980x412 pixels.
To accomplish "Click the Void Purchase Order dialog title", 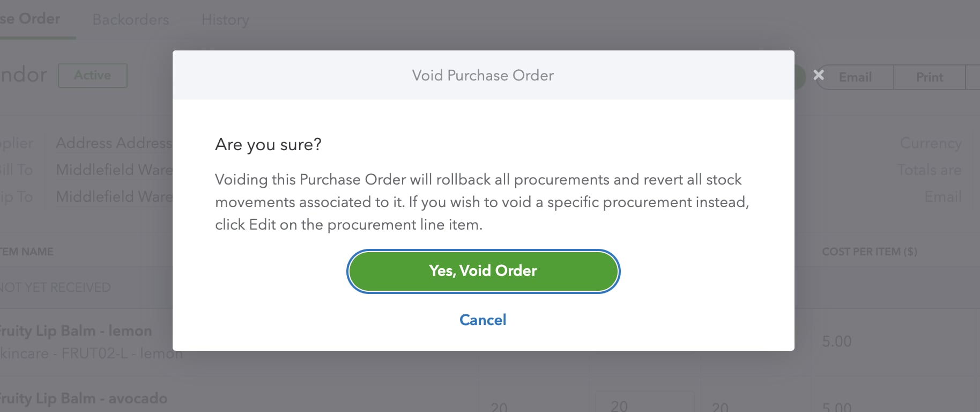I will (482, 75).
